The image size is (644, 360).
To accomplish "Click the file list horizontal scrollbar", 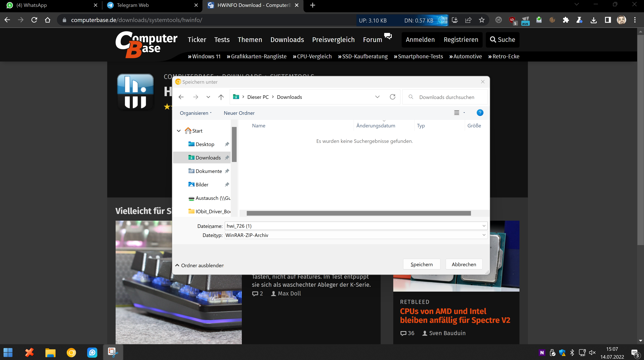I will click(x=358, y=213).
